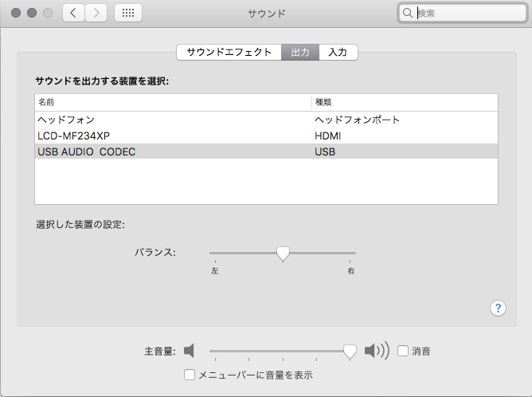
Task: Go back with the left chevron button
Action: [73, 13]
